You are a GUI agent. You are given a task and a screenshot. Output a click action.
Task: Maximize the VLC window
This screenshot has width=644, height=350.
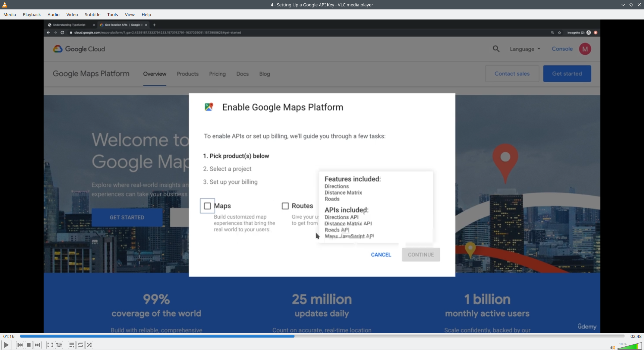pyautogui.click(x=631, y=5)
